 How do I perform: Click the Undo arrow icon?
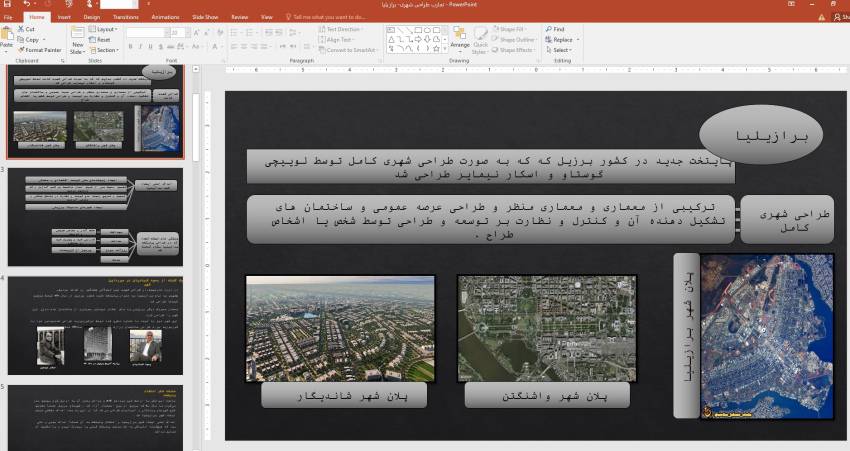pos(25,5)
